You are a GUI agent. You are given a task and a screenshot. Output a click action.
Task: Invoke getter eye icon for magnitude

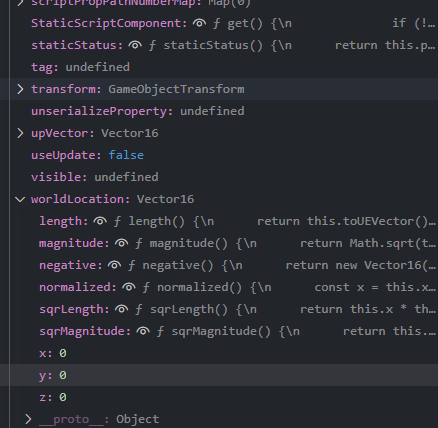pos(121,243)
